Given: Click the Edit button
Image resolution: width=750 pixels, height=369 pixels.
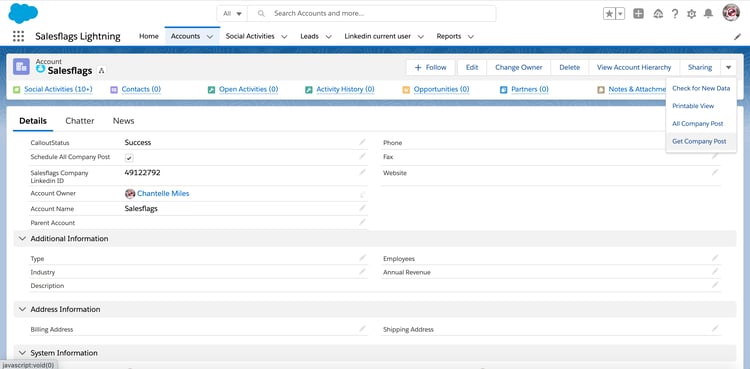Looking at the screenshot, I should [x=472, y=67].
